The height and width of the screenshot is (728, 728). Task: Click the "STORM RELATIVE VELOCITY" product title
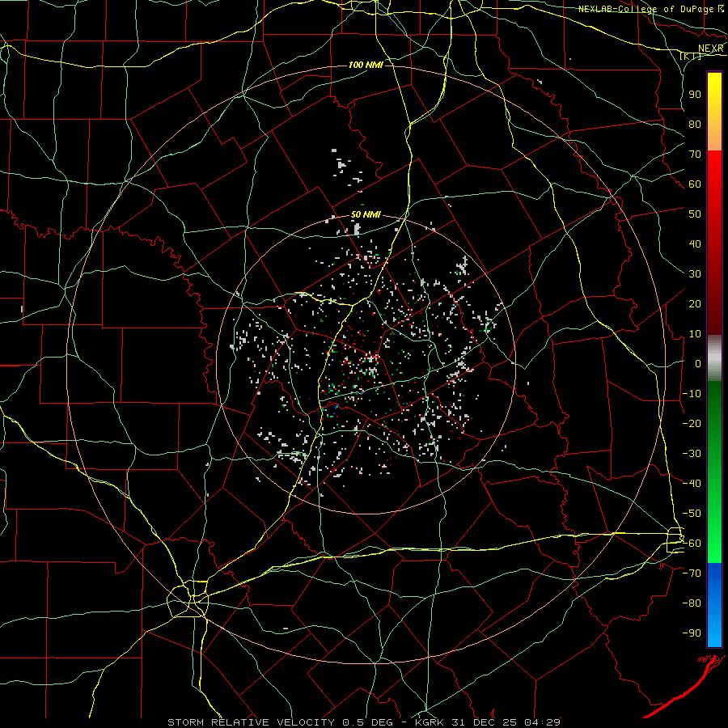pos(251,722)
